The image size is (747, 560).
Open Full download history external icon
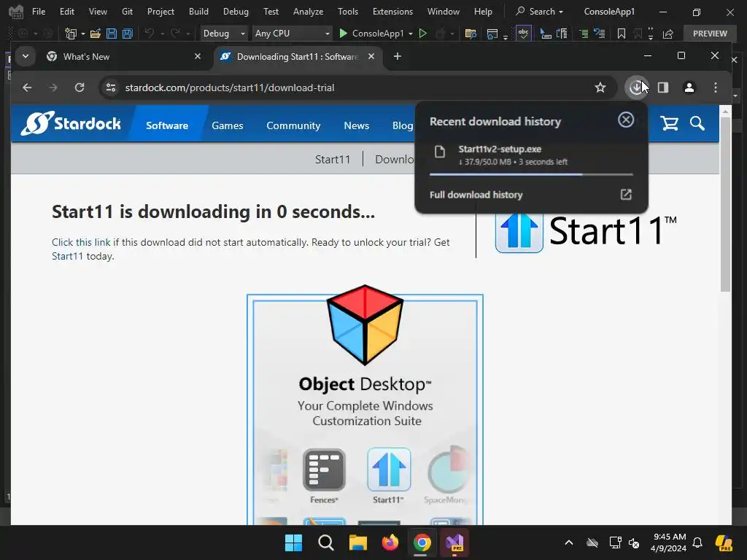click(x=625, y=194)
